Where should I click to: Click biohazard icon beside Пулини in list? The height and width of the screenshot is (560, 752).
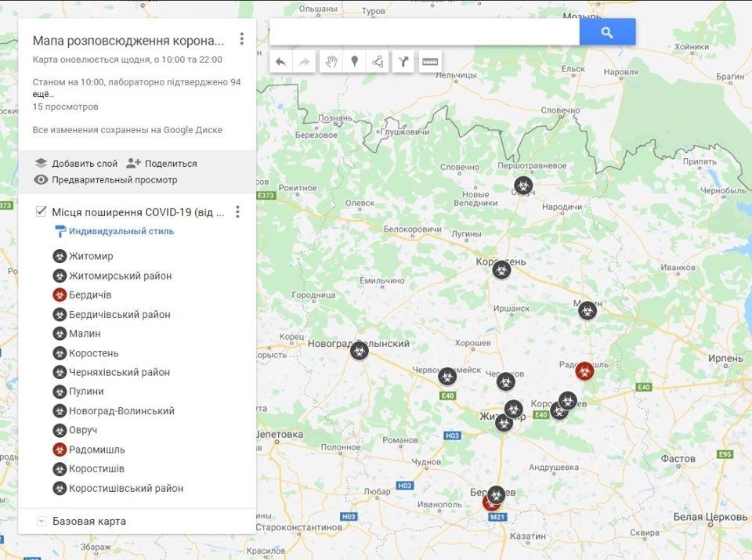60,392
